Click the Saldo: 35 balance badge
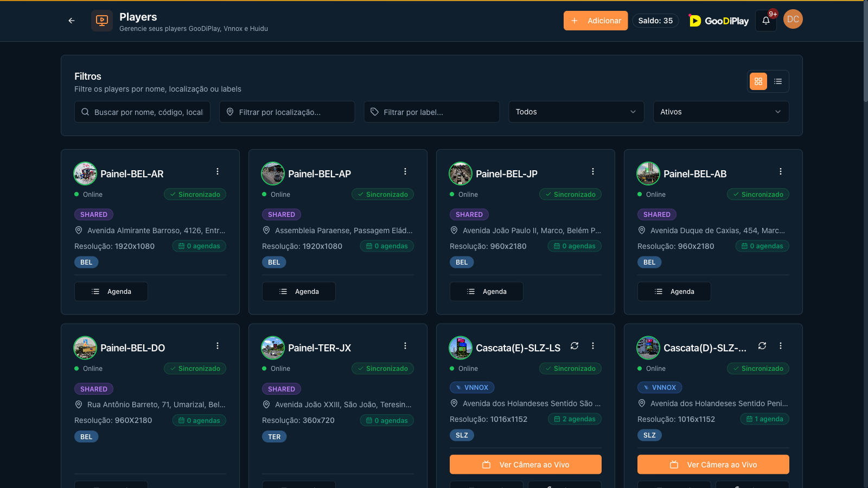Screen dimensions: 868x488 tap(655, 21)
